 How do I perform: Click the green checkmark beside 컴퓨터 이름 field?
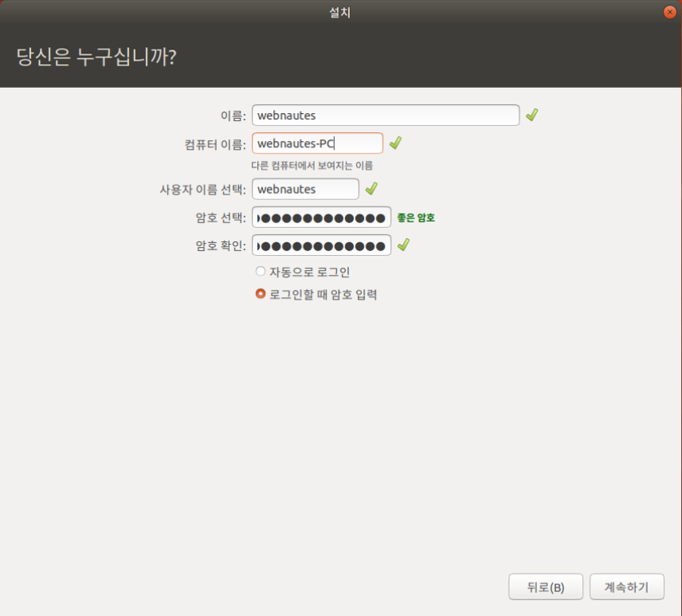click(395, 143)
